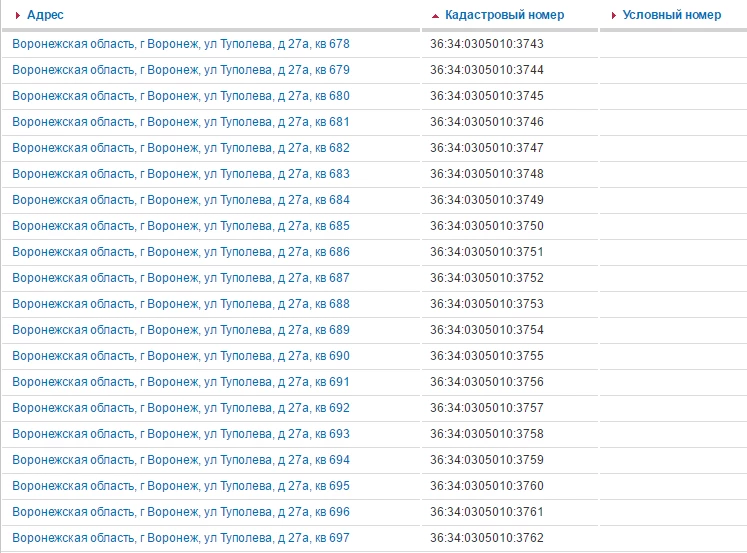This screenshot has width=747, height=553.
Task: Select cadastral number 36:34:0305010:3755
Action: click(487, 356)
